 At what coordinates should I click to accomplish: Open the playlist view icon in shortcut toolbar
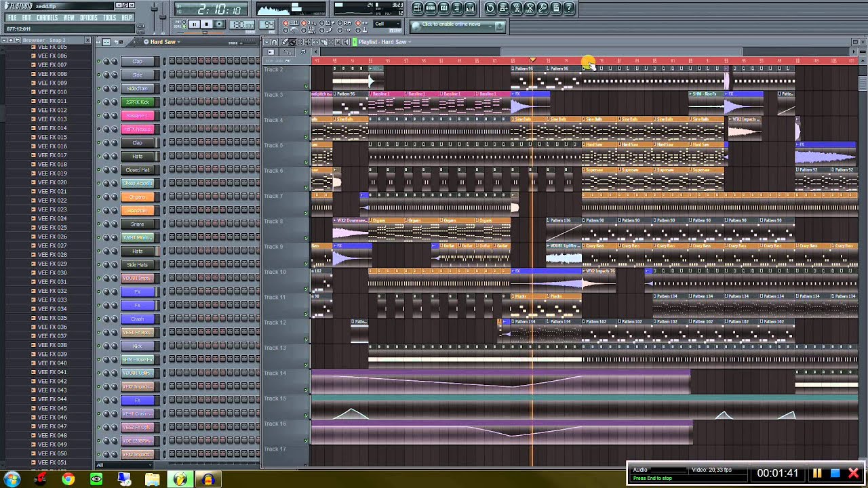coord(418,8)
